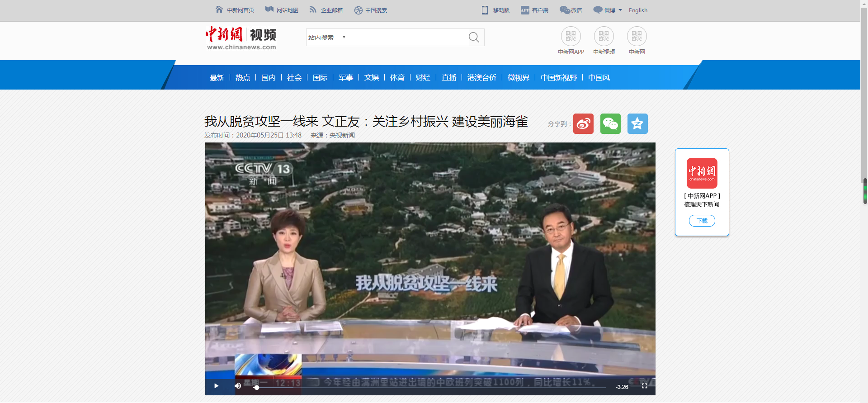Open the 中国风 section
Image resolution: width=868 pixels, height=403 pixels.
tap(599, 77)
